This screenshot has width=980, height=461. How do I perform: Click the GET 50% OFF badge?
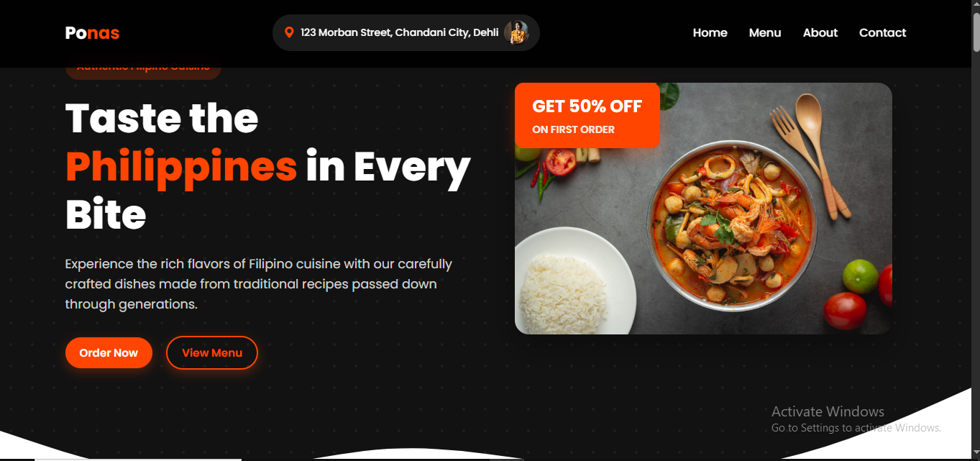point(587,115)
